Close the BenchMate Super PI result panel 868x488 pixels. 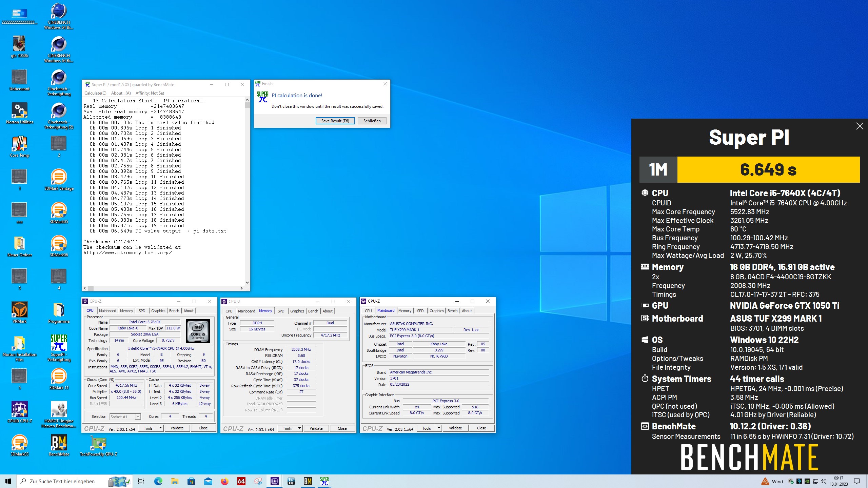860,126
